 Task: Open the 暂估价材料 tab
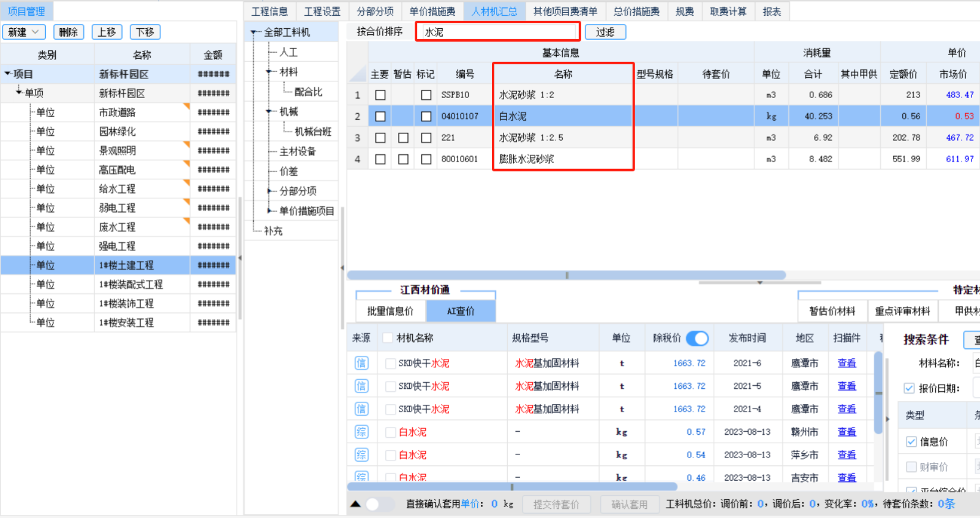[832, 311]
